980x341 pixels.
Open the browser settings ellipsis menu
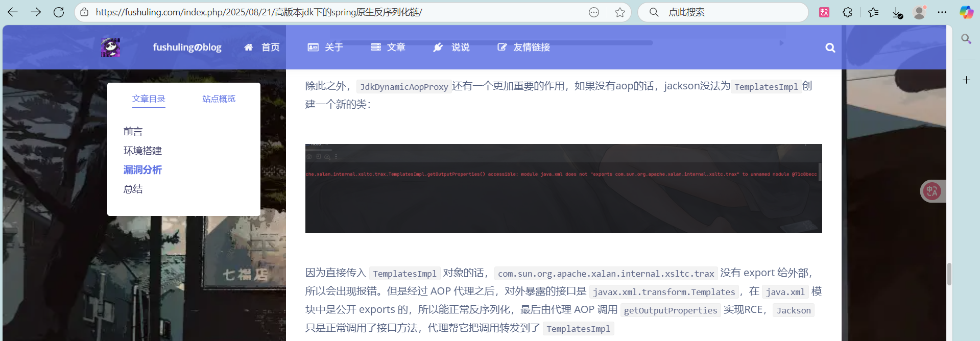pos(942,12)
